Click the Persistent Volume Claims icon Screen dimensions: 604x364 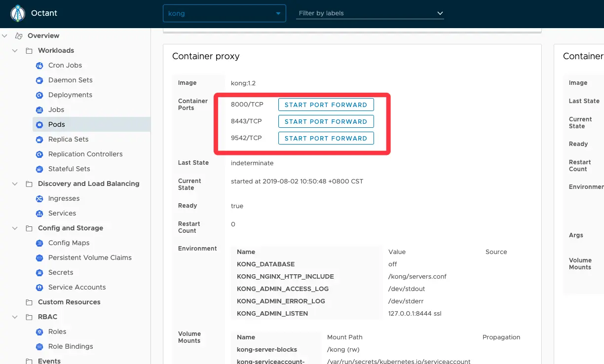coord(39,257)
